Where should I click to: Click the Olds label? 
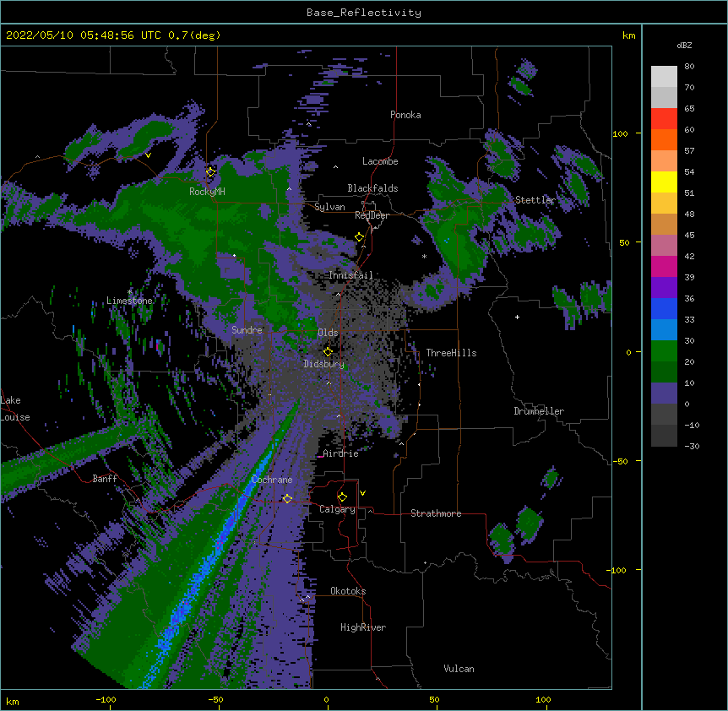pyautogui.click(x=328, y=333)
